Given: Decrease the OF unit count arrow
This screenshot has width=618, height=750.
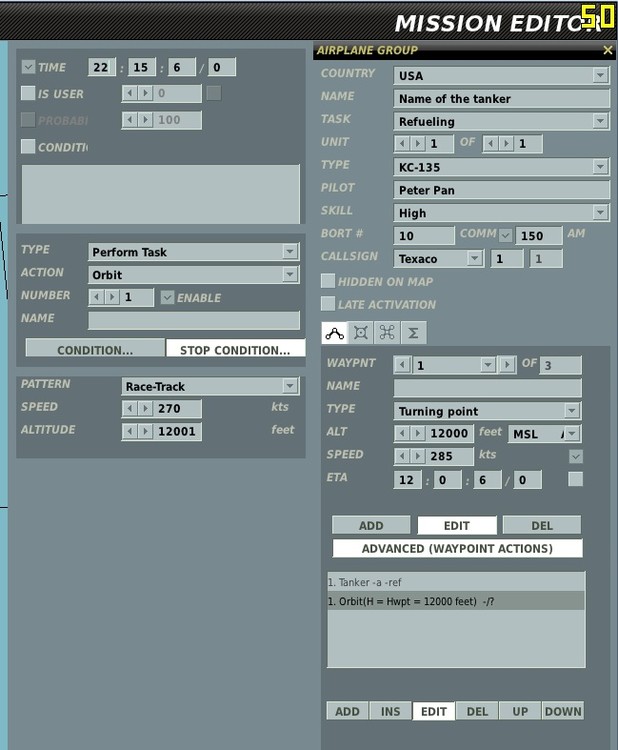Looking at the screenshot, I should 491,143.
